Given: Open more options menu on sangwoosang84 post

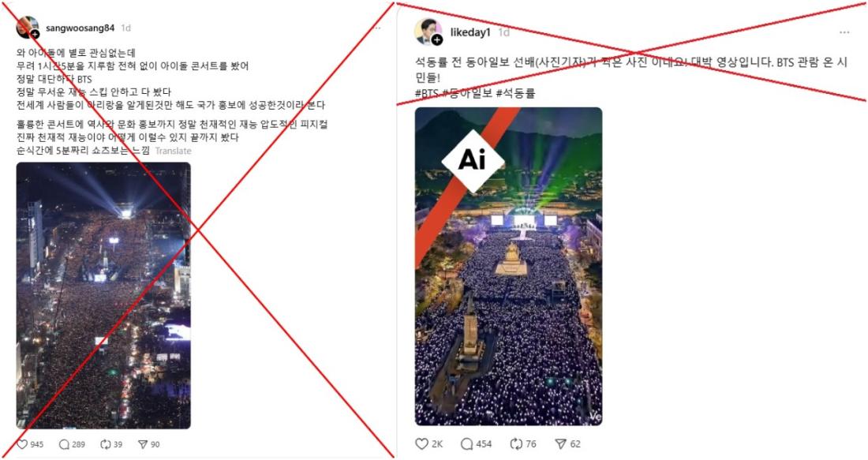Looking at the screenshot, I should 377,28.
